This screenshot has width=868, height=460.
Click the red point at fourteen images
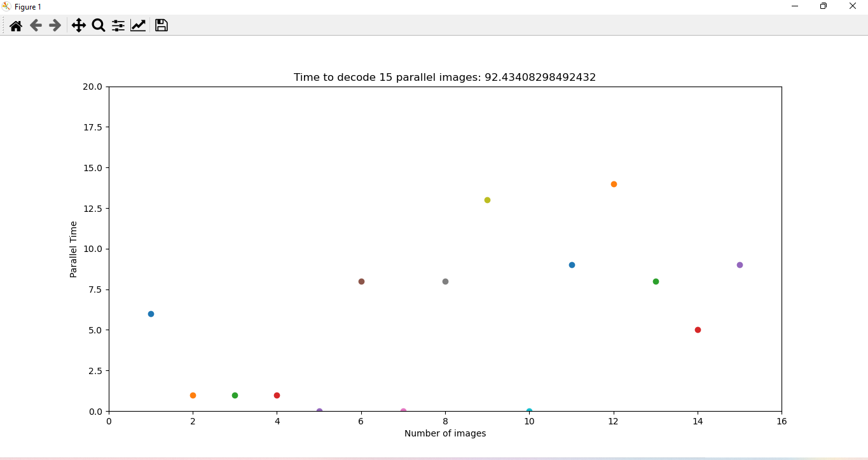(x=698, y=330)
